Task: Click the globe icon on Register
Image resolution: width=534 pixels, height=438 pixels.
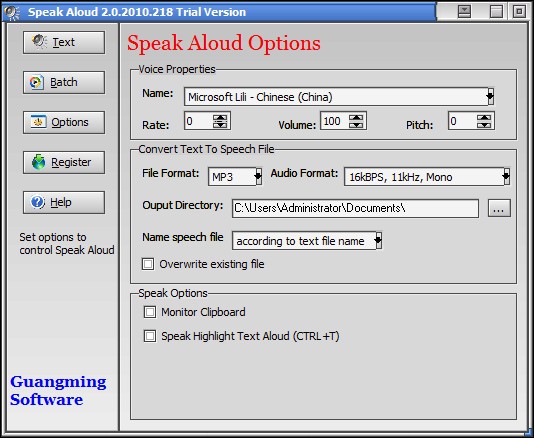Action: 38,162
